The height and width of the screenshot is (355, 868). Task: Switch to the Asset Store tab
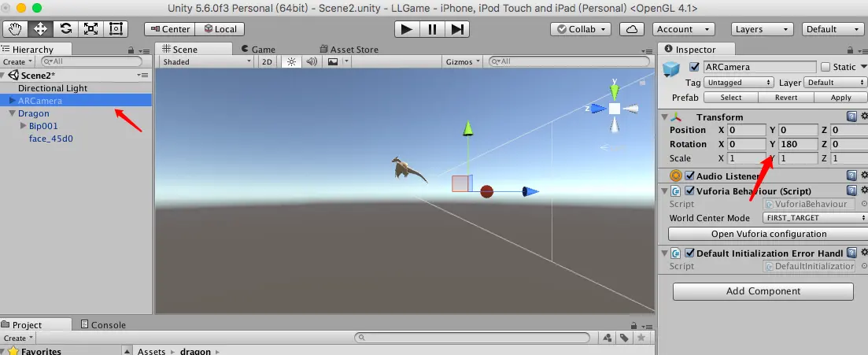point(349,50)
